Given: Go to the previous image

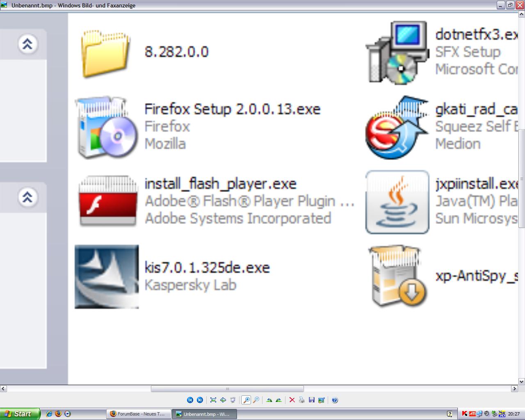Looking at the screenshot, I should (190, 400).
